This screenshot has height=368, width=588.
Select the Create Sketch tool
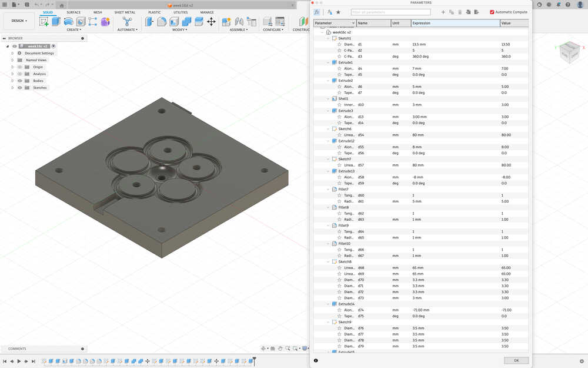point(44,21)
